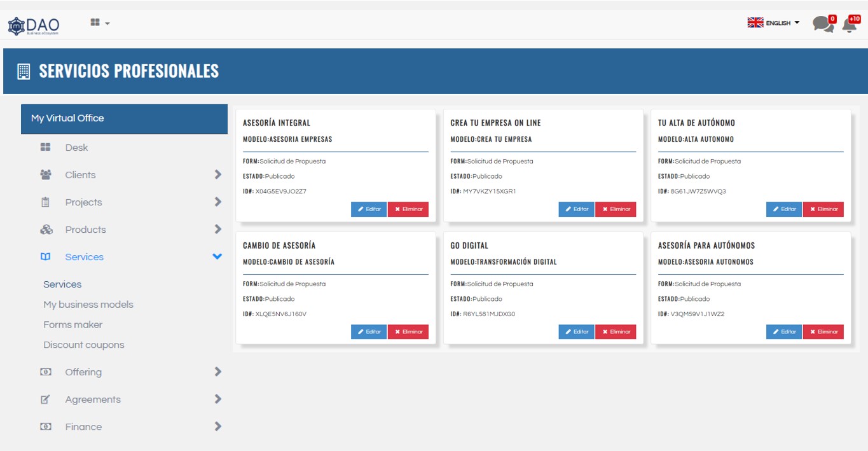Click the Desk grid icon in sidebar

[x=46, y=148]
